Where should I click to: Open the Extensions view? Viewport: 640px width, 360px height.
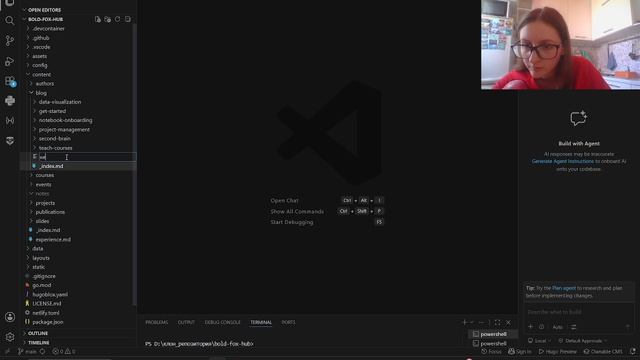pos(10,81)
